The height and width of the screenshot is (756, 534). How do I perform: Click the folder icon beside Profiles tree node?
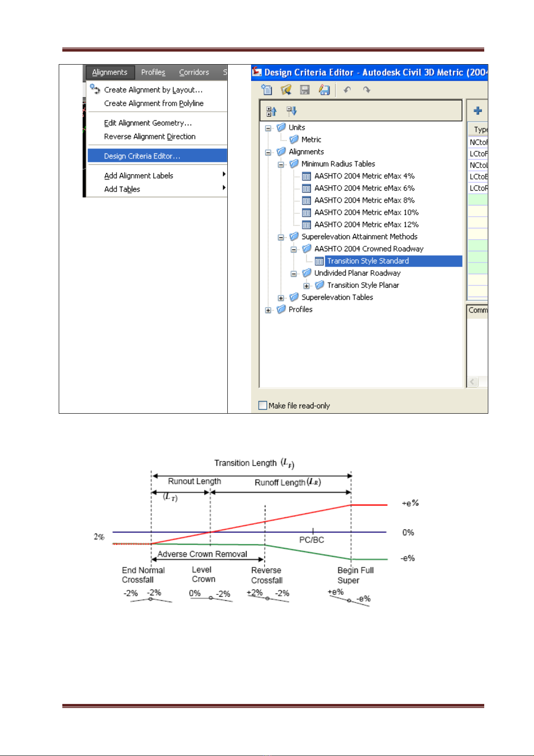[x=282, y=309]
